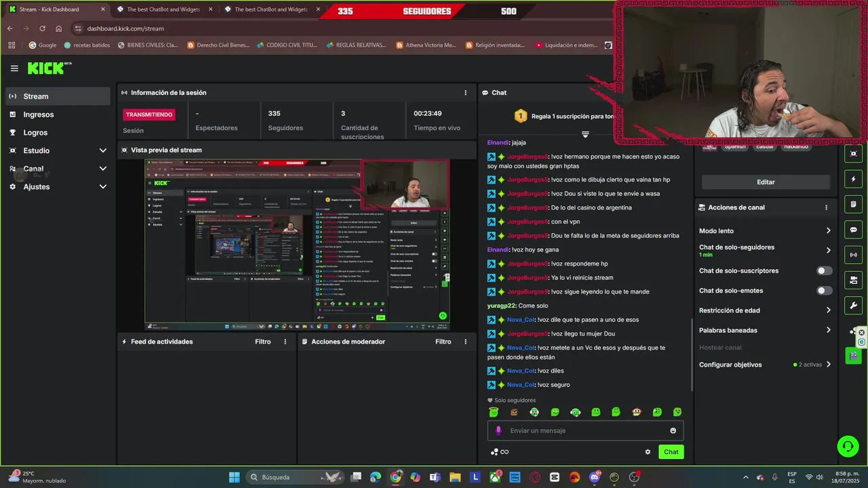Open Feed de actividades three-dot menu

[x=285, y=342]
